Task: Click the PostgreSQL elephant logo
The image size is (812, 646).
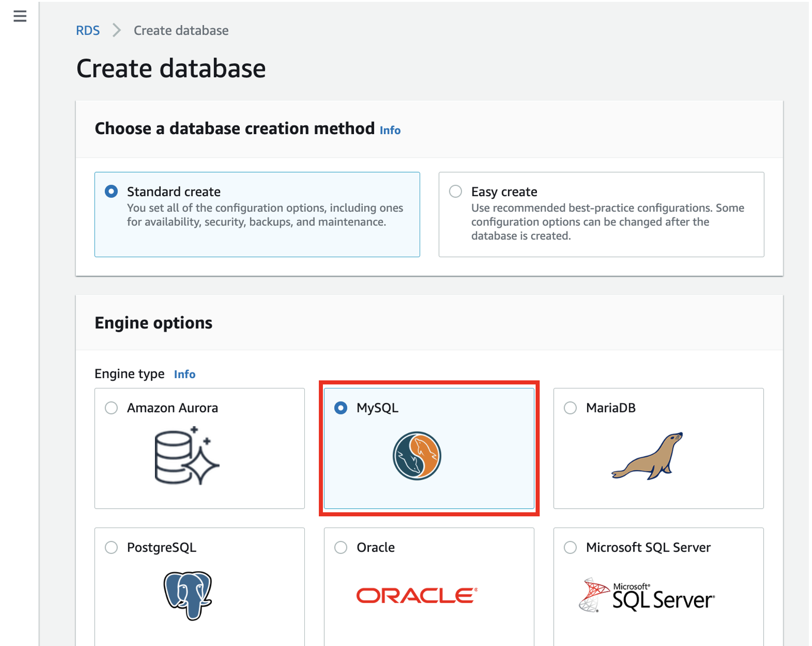Action: pos(188,595)
